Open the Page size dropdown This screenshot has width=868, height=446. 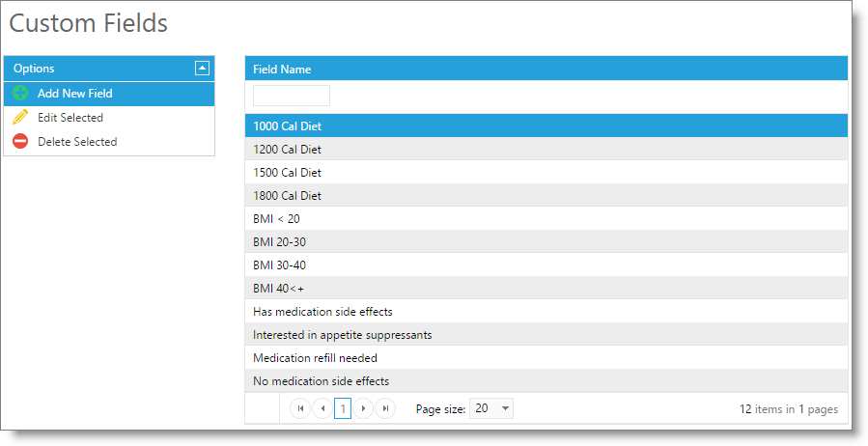[491, 408]
